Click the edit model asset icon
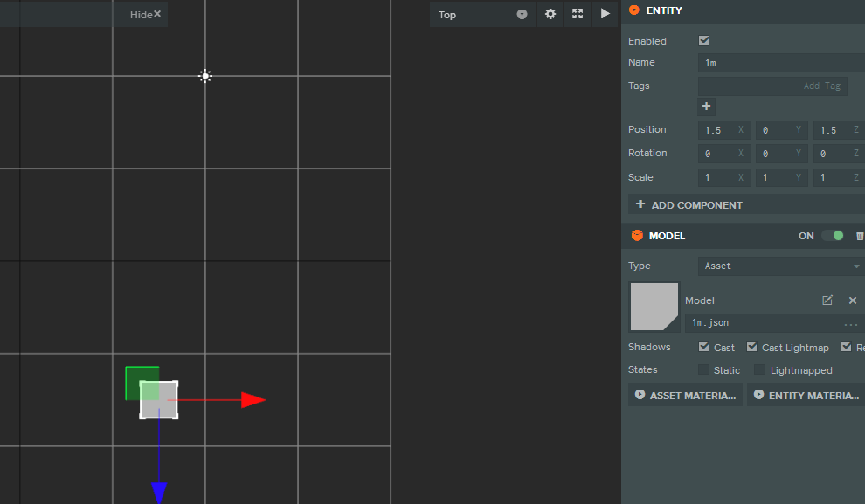The height and width of the screenshot is (504, 865). pyautogui.click(x=827, y=300)
